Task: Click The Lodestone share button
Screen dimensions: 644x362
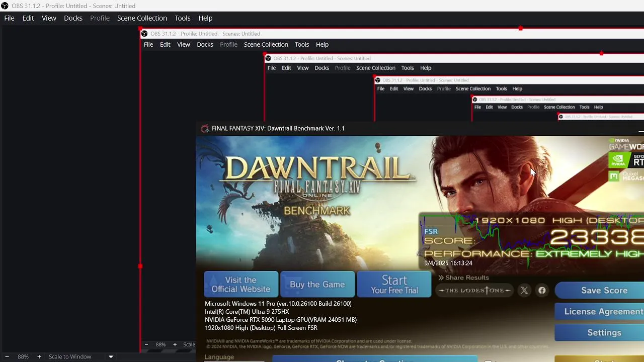Action: (474, 290)
